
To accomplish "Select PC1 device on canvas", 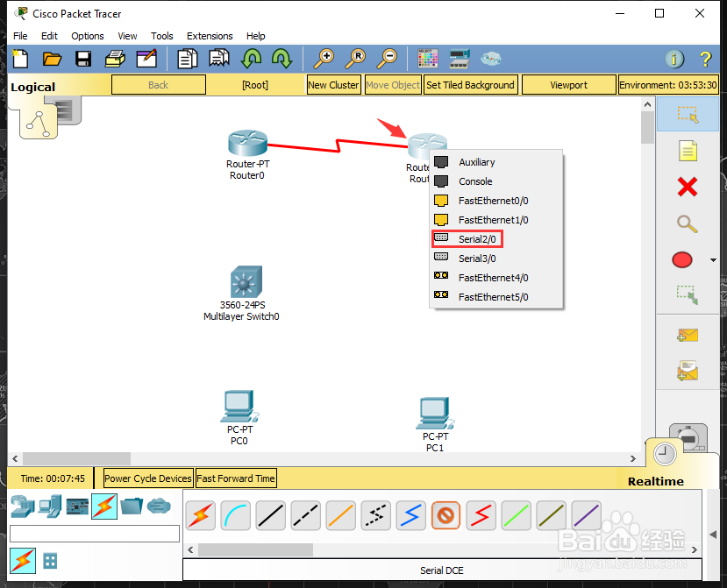I will pos(435,413).
